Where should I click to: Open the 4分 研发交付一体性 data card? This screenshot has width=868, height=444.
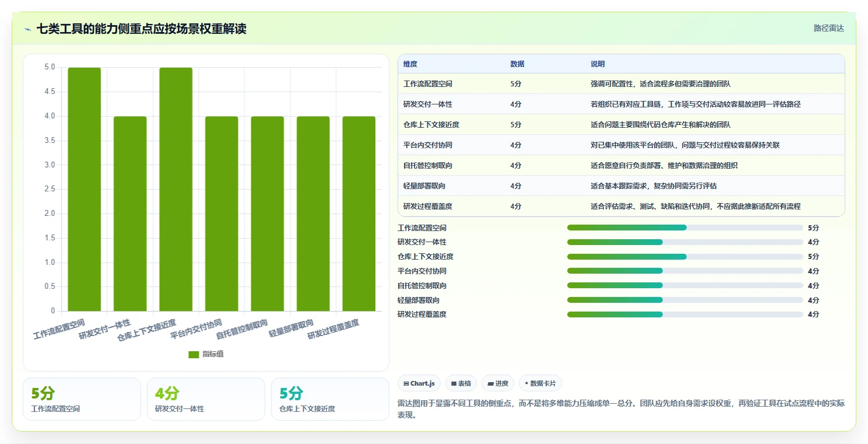[x=206, y=399]
